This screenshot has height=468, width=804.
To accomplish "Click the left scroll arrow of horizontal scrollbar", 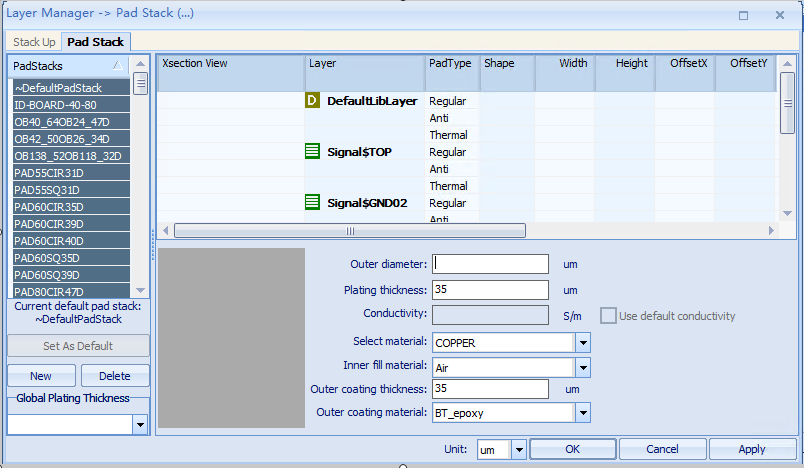I will point(165,230).
